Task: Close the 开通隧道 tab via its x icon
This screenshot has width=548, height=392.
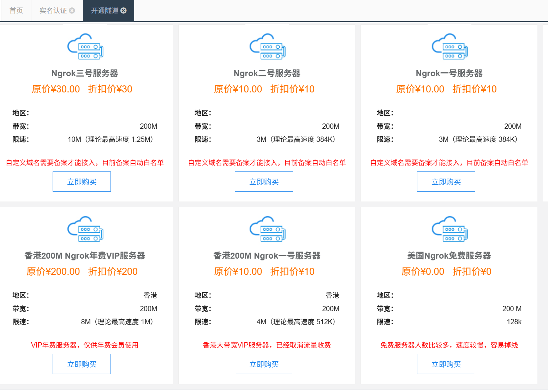Action: (124, 11)
